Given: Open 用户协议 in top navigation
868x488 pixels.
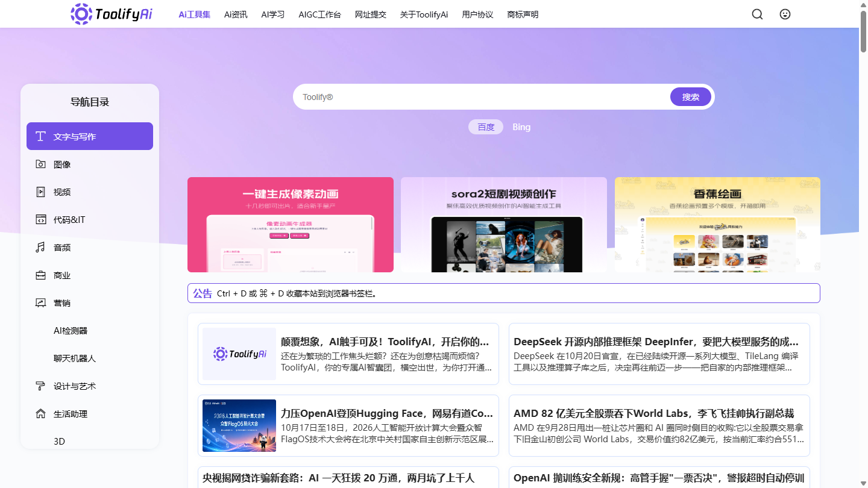Looking at the screenshot, I should pos(477,14).
